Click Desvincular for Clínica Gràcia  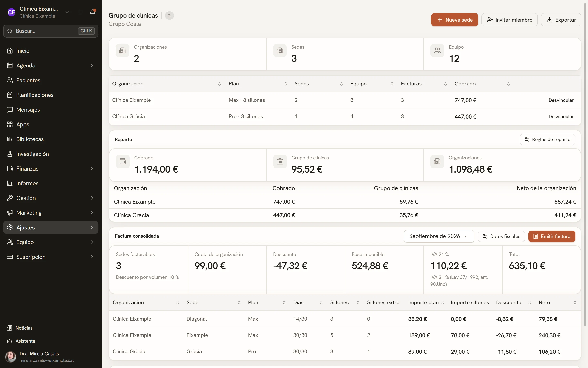tap(561, 116)
